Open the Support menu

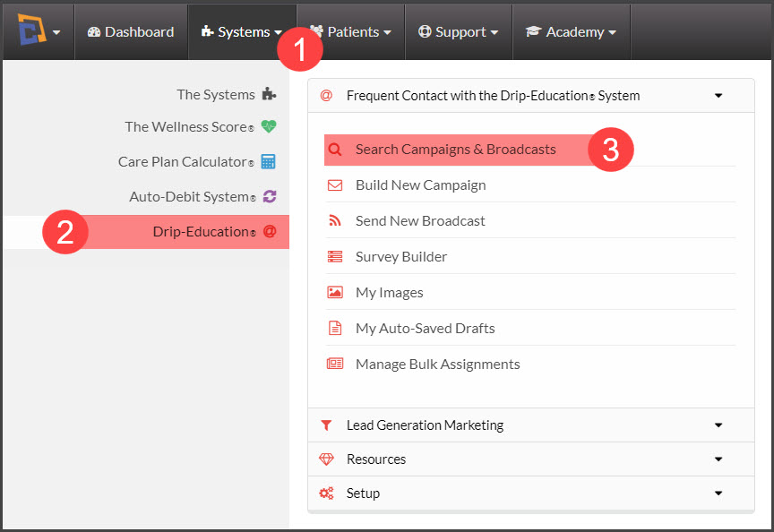[459, 32]
